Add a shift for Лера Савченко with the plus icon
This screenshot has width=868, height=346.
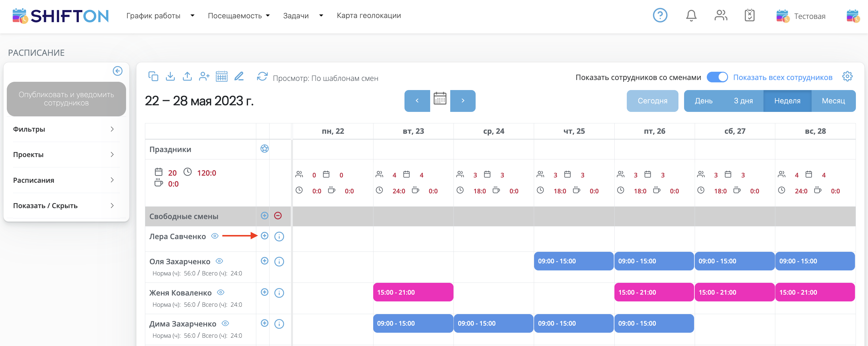265,236
